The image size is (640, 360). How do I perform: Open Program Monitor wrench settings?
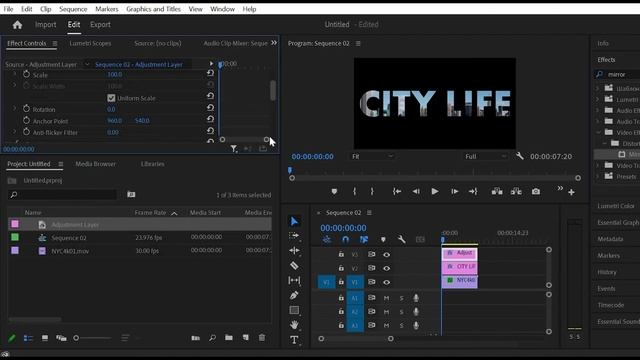(519, 156)
